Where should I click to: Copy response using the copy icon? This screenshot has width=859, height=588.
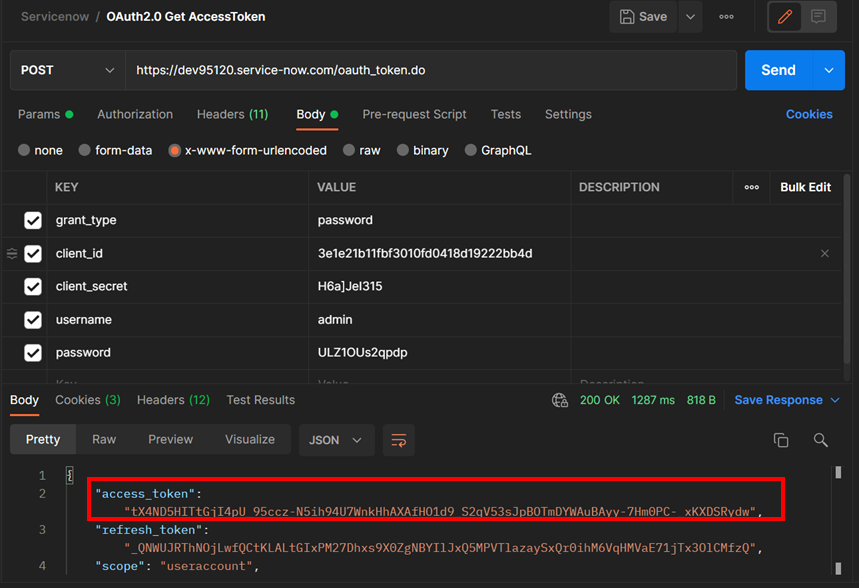click(x=781, y=440)
